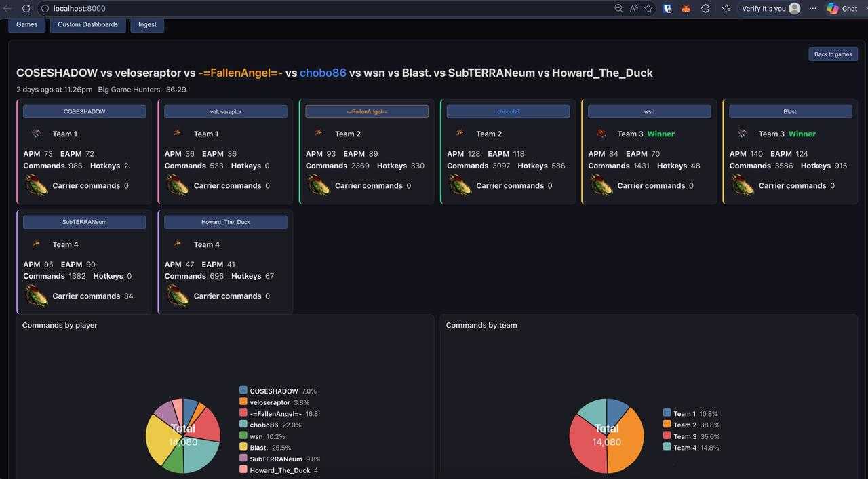The image size is (868, 479).
Task: Click the browser reload icon
Action: click(26, 9)
